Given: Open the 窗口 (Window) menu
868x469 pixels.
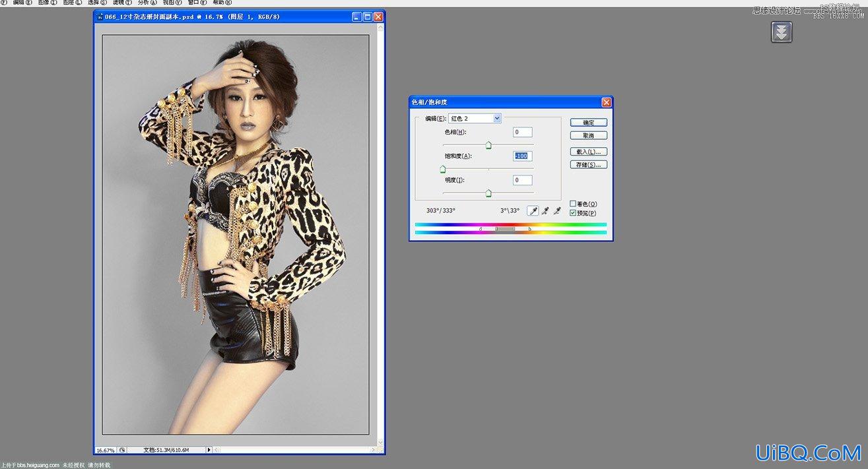Looking at the screenshot, I should click(198, 3).
